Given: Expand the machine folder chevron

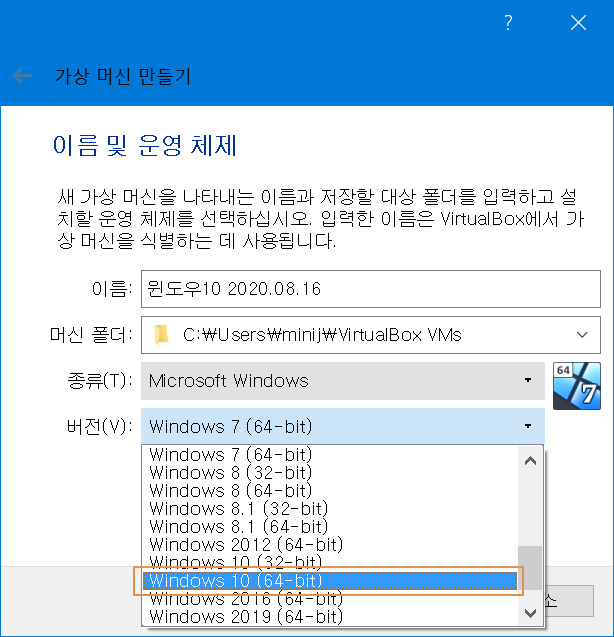Looking at the screenshot, I should pyautogui.click(x=582, y=335).
